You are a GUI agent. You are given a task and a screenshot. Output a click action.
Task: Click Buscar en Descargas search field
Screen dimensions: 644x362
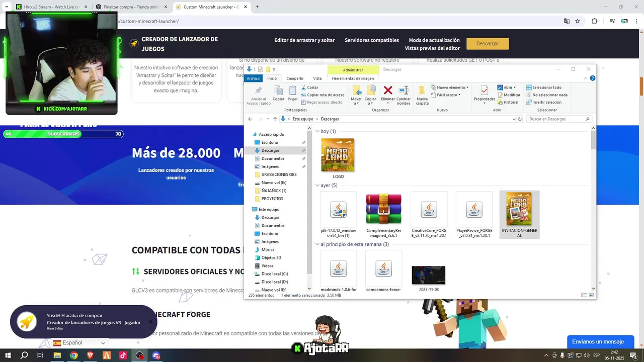pos(559,119)
